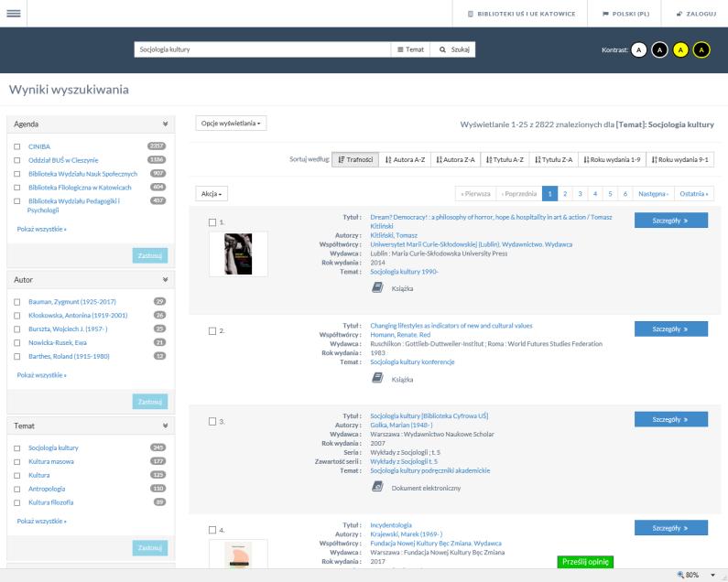Click the Szukaj search button
This screenshot has height=582, width=728.
tap(454, 49)
